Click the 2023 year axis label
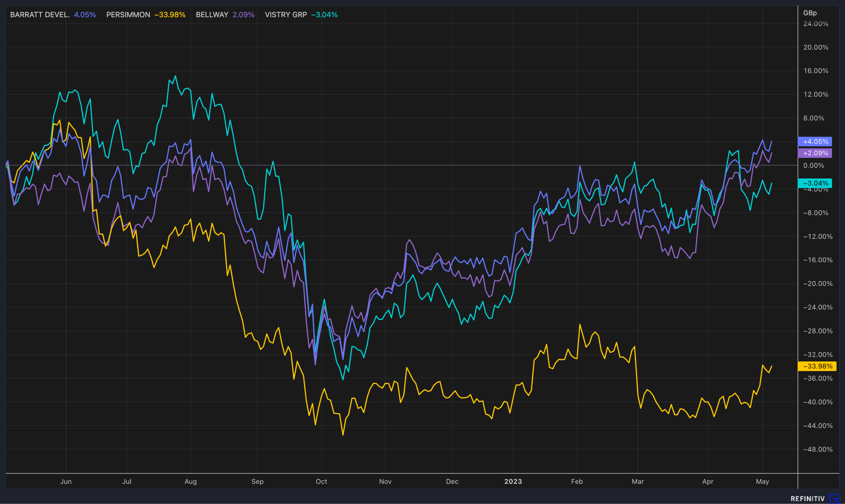 point(513,481)
